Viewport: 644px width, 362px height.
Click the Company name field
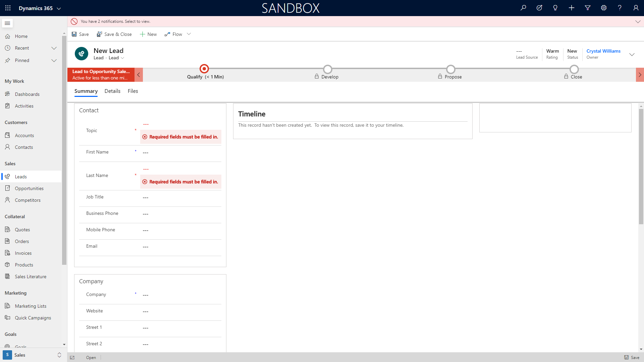[180, 295]
